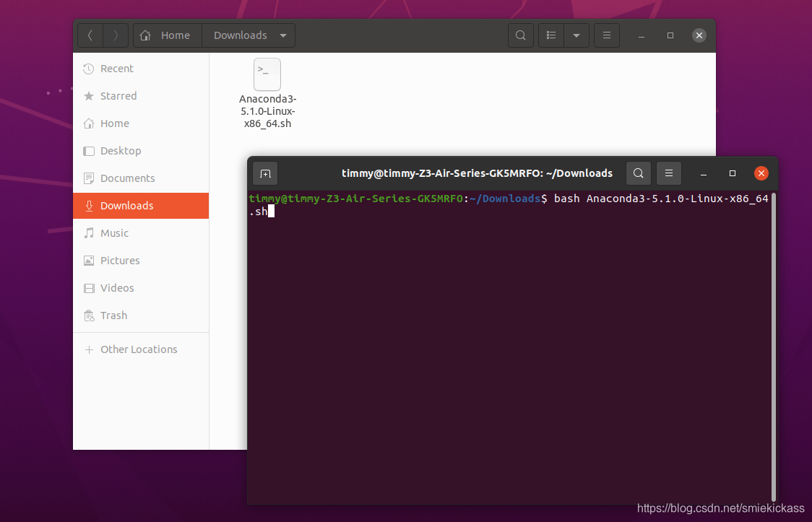Image resolution: width=812 pixels, height=522 pixels.
Task: Open Music in sidebar
Action: pos(141,232)
